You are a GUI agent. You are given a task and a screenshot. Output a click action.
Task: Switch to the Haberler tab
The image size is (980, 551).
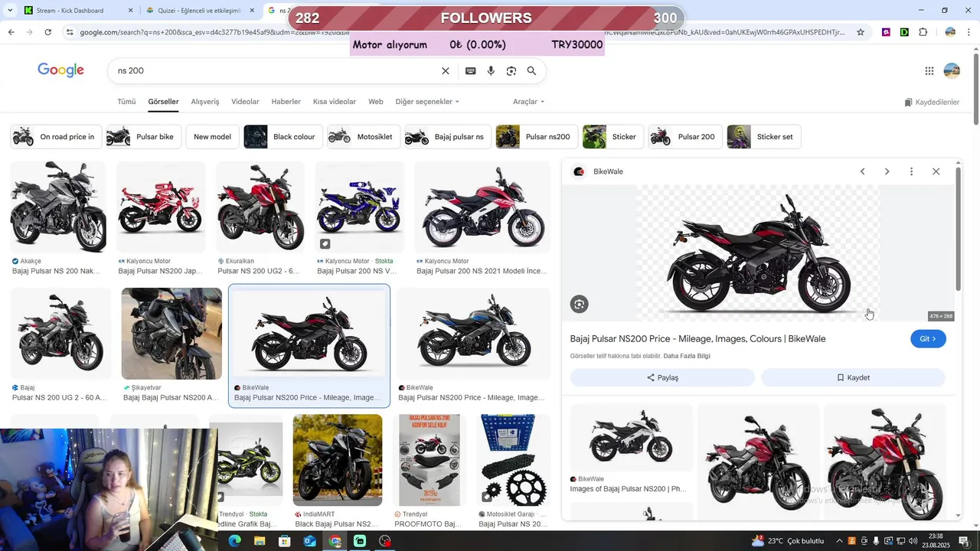[x=286, y=102]
